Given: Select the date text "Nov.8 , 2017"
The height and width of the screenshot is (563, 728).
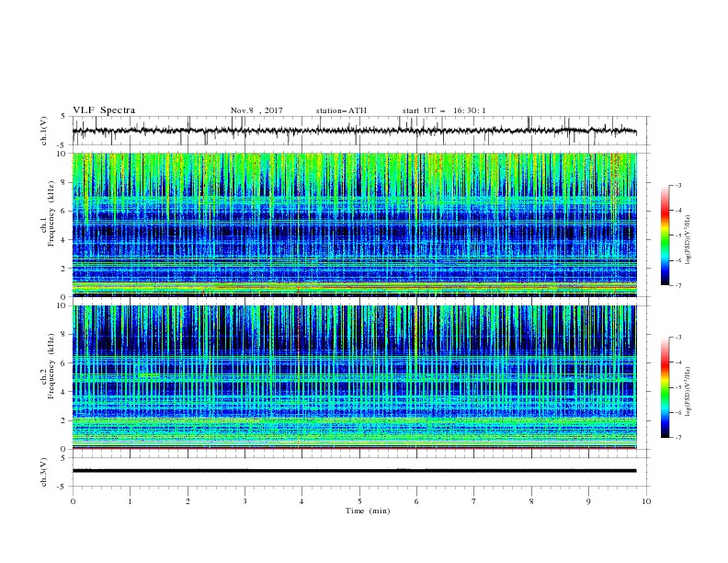Looking at the screenshot, I should click(x=256, y=110).
